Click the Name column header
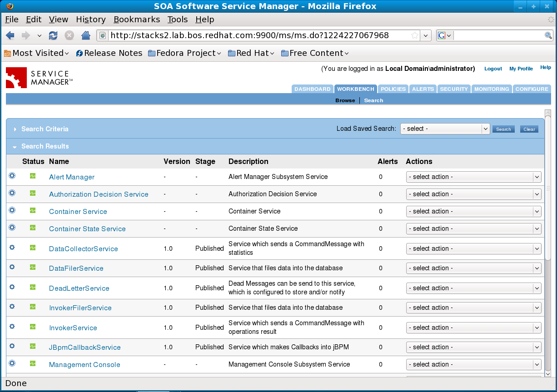 pyautogui.click(x=59, y=161)
